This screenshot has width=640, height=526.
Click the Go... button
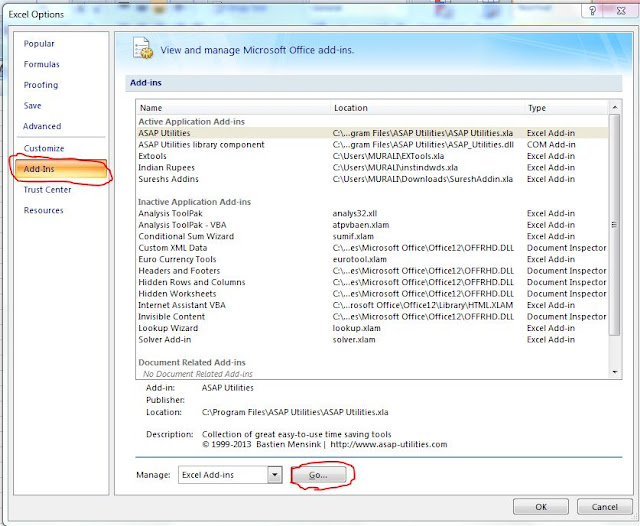tap(318, 475)
